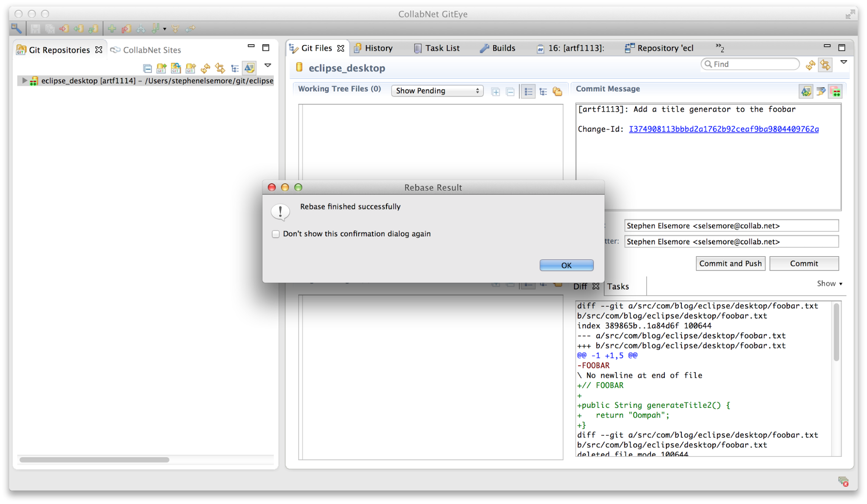The width and height of the screenshot is (867, 504).
Task: Select the flat list view icon for Working Tree Files
Action: (528, 91)
